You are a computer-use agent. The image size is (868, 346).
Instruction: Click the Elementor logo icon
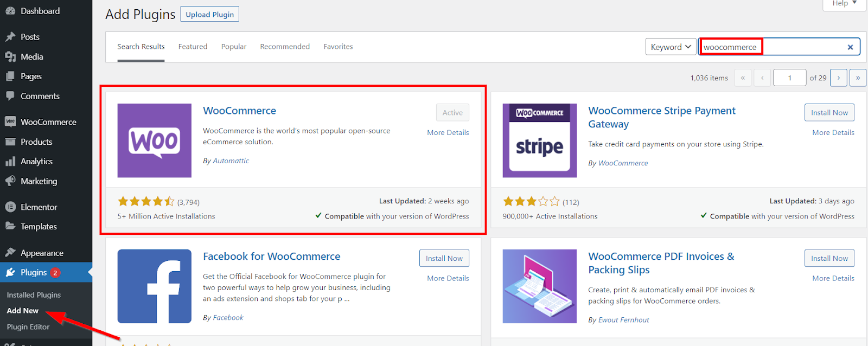click(10, 207)
